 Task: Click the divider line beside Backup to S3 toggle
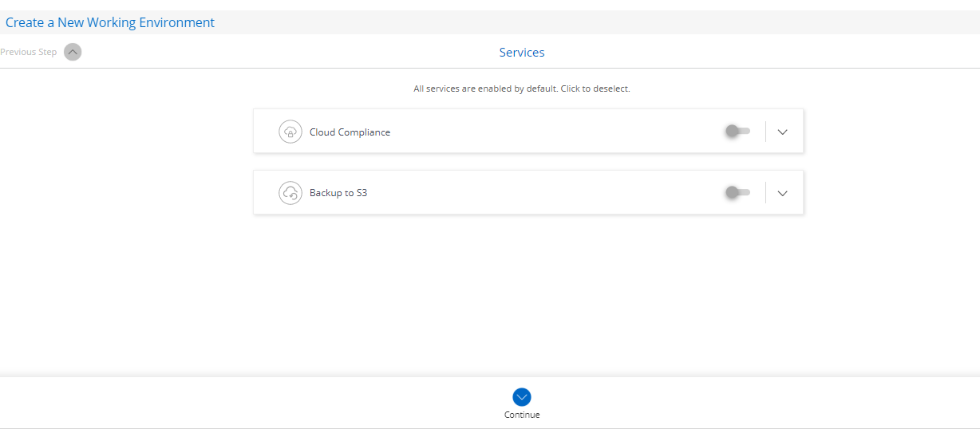coord(765,193)
